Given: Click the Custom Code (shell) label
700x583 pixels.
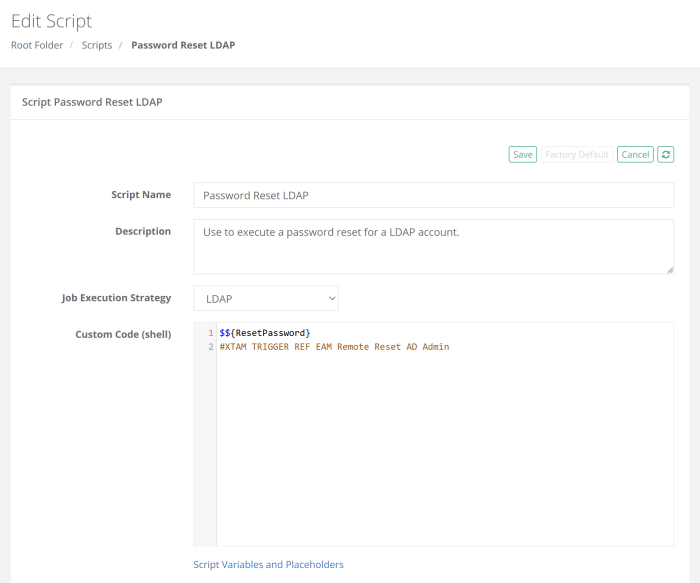Looking at the screenshot, I should (x=123, y=334).
